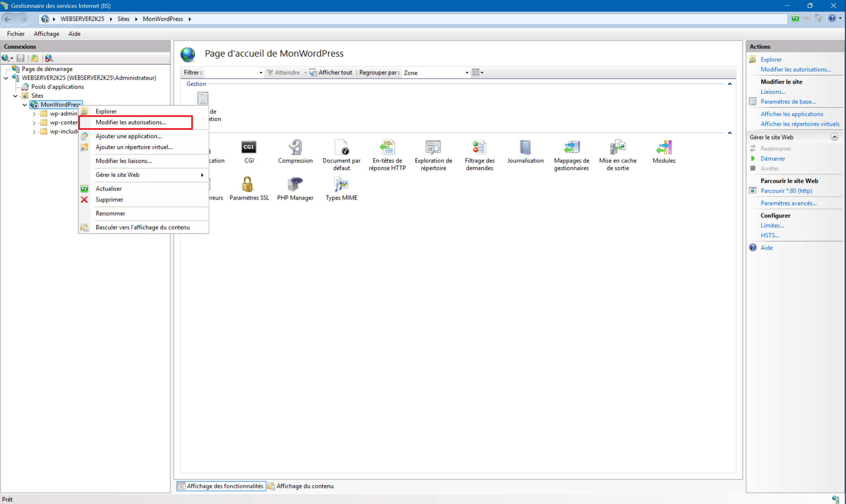Collapse the Gérer le site Web section
The height and width of the screenshot is (504, 846).
pos(834,137)
